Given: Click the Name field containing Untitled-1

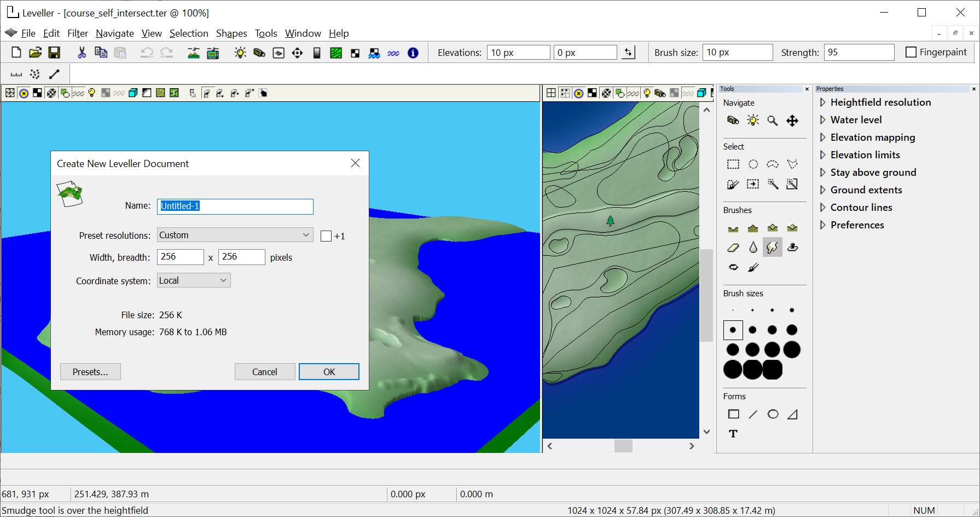Looking at the screenshot, I should (x=235, y=206).
